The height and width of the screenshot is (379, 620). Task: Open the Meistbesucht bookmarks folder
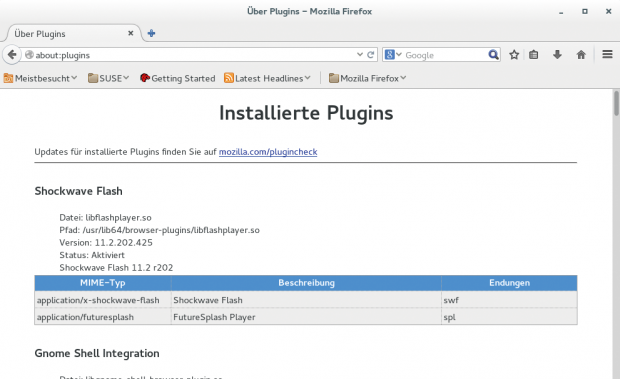point(40,78)
